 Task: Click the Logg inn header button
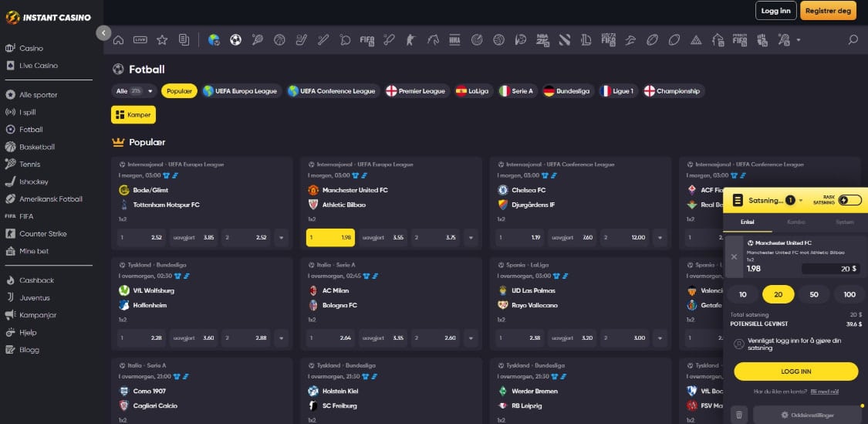[x=776, y=11]
